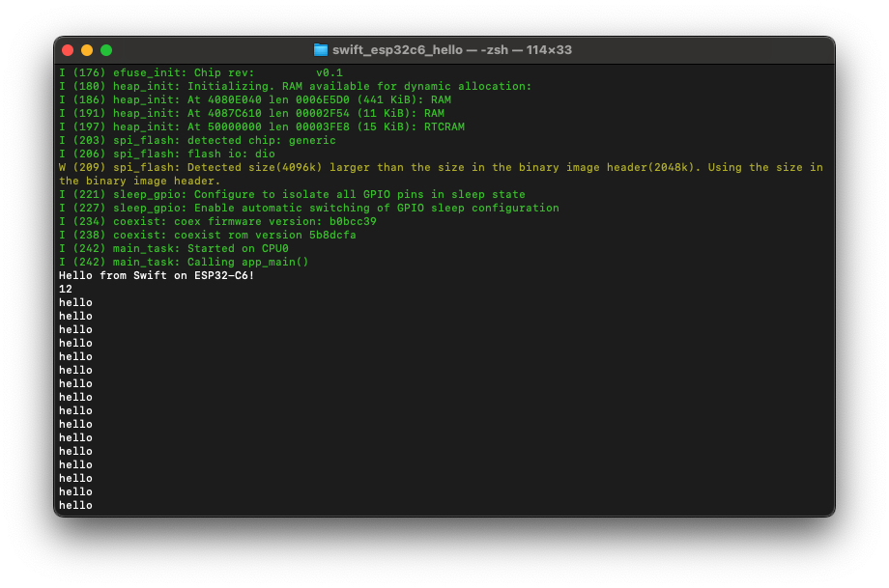Click the green zoom button

coord(105,49)
